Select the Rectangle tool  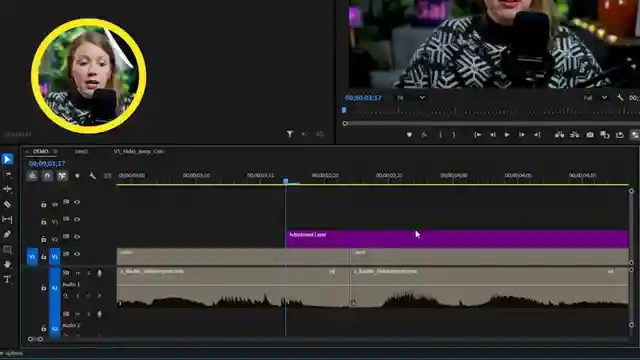pyautogui.click(x=7, y=249)
